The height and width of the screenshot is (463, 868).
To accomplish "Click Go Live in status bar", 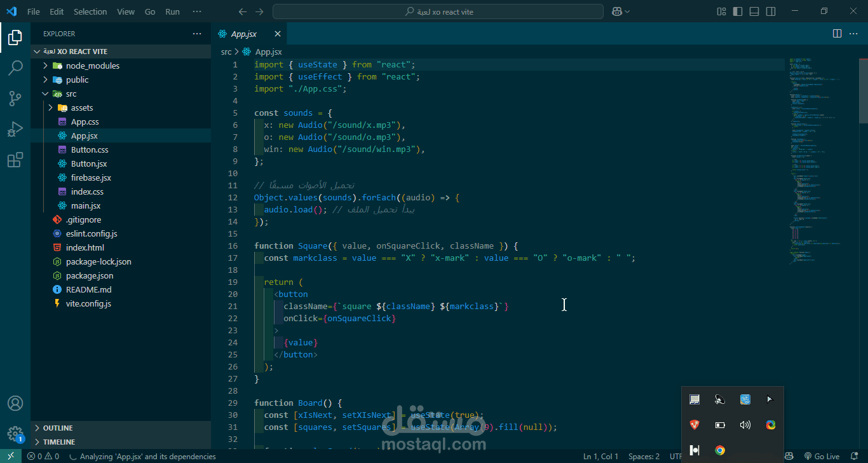I will 822,456.
